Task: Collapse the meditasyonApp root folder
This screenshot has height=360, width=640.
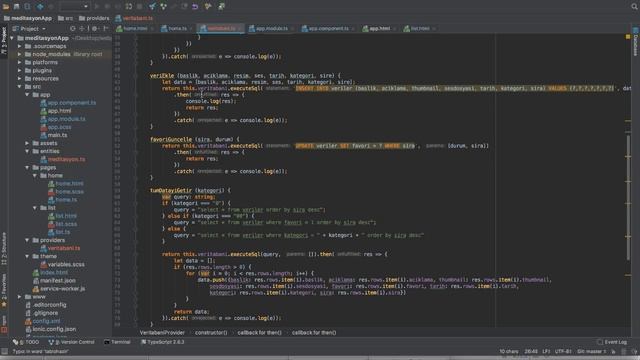Action: click(12, 38)
